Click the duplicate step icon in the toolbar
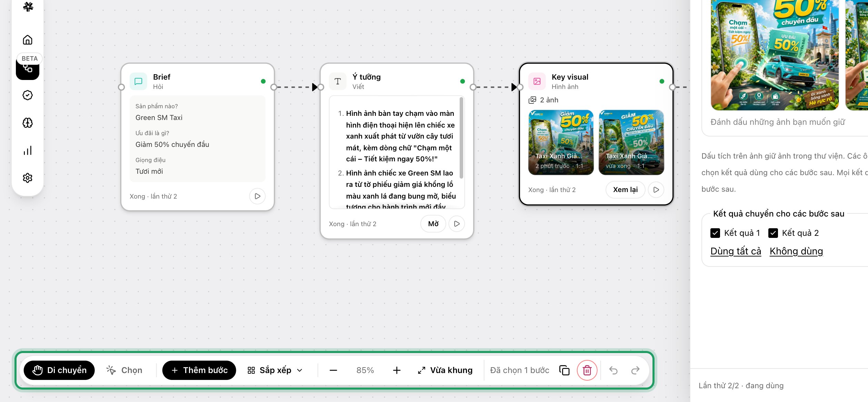Screen dimensions: 868x402 (x=564, y=370)
